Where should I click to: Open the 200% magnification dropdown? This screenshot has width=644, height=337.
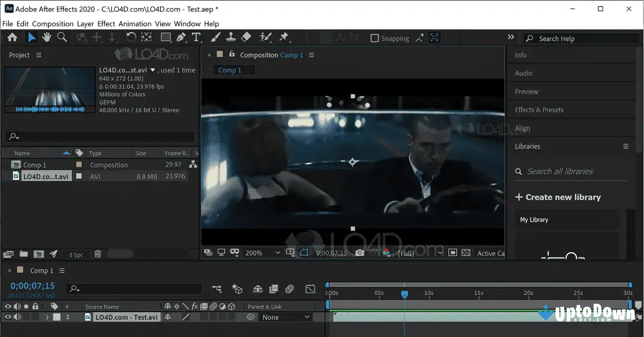point(263,252)
